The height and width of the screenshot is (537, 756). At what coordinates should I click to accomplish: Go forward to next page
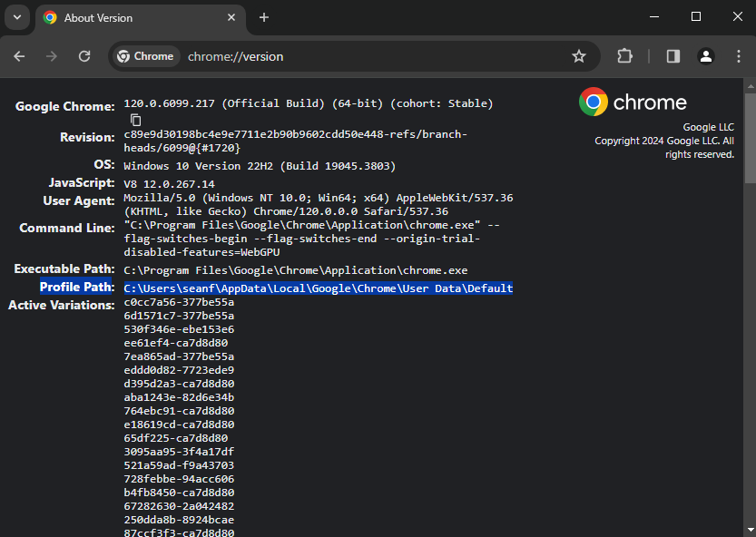click(x=52, y=56)
